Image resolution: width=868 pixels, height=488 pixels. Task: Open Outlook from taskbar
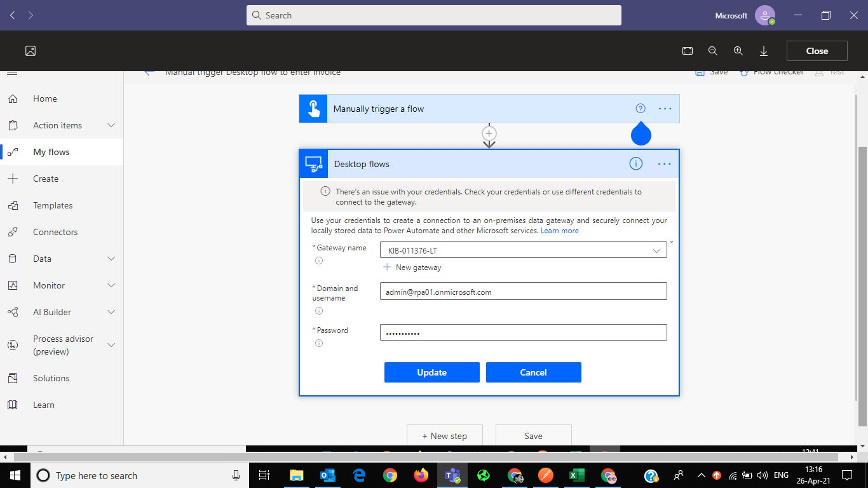pyautogui.click(x=328, y=475)
